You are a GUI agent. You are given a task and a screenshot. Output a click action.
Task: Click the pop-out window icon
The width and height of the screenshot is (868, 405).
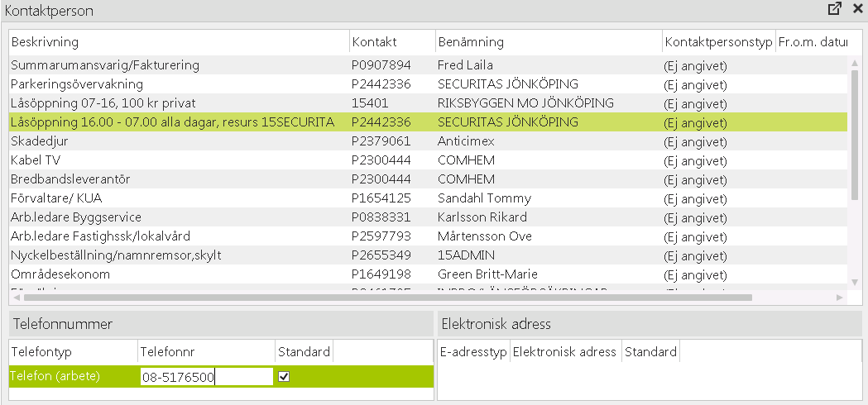835,9
